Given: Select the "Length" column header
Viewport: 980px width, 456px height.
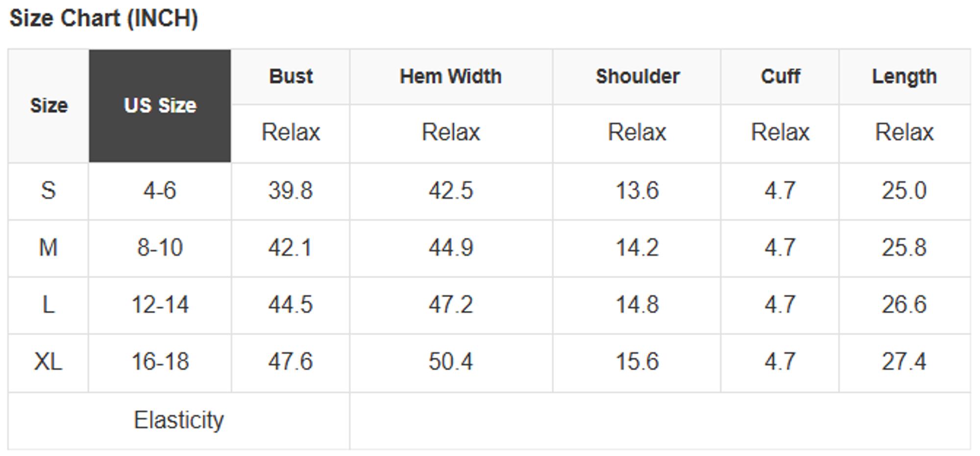Looking at the screenshot, I should [x=904, y=76].
